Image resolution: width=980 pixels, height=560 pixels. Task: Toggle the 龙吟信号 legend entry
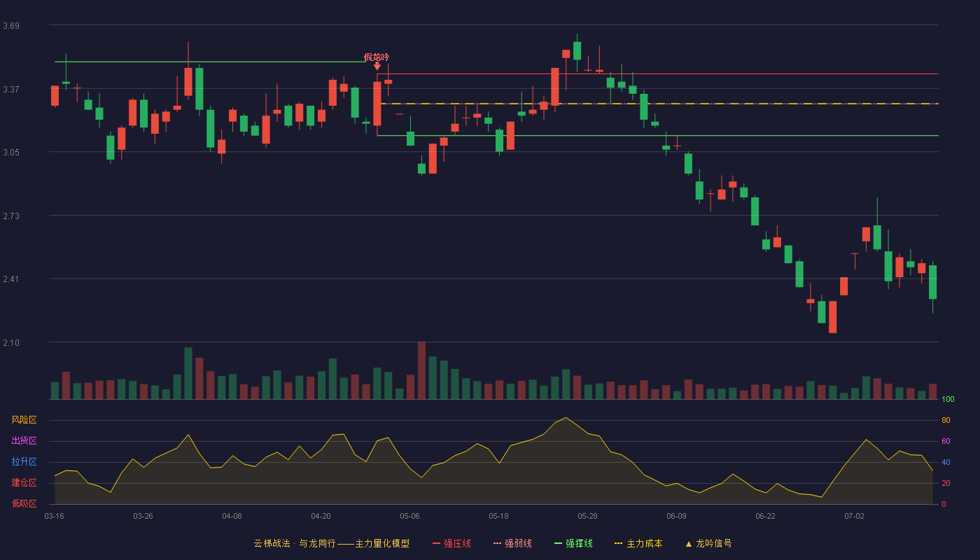[x=708, y=543]
